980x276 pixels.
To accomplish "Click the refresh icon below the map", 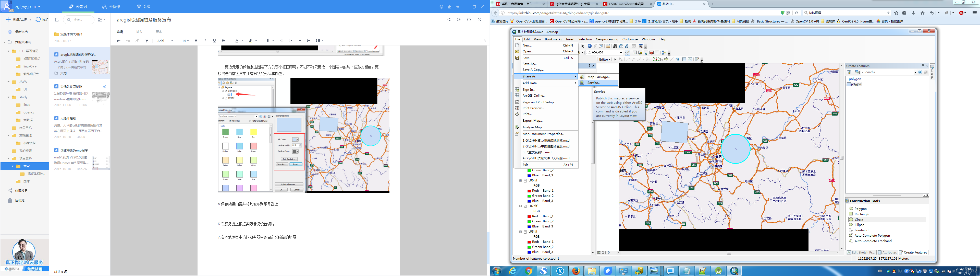I will [x=609, y=253].
